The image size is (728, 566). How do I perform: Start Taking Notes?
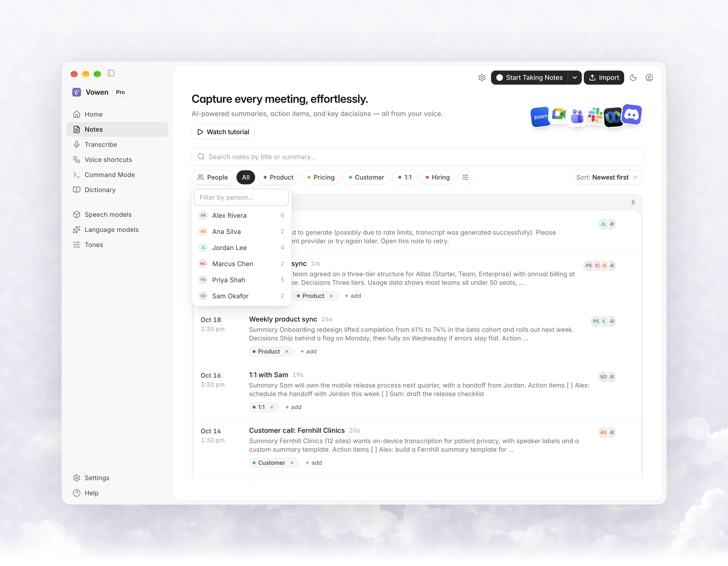(x=529, y=77)
